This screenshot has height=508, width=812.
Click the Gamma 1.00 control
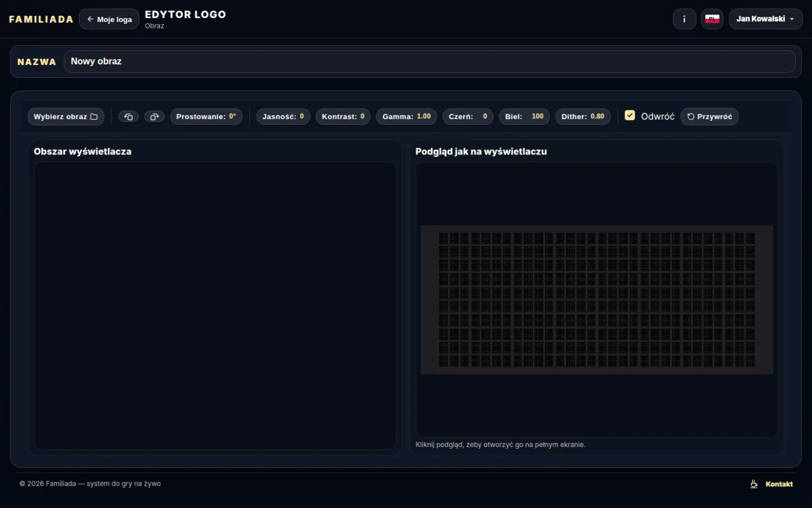(x=407, y=117)
